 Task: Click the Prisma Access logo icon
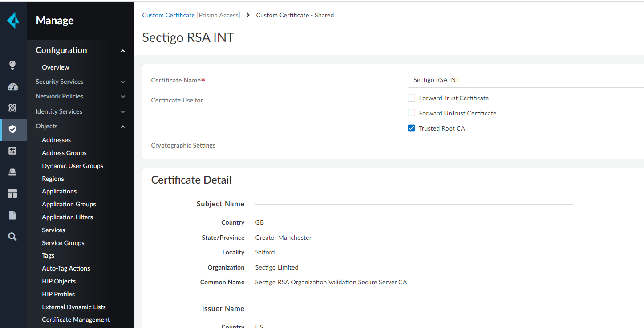point(13,20)
